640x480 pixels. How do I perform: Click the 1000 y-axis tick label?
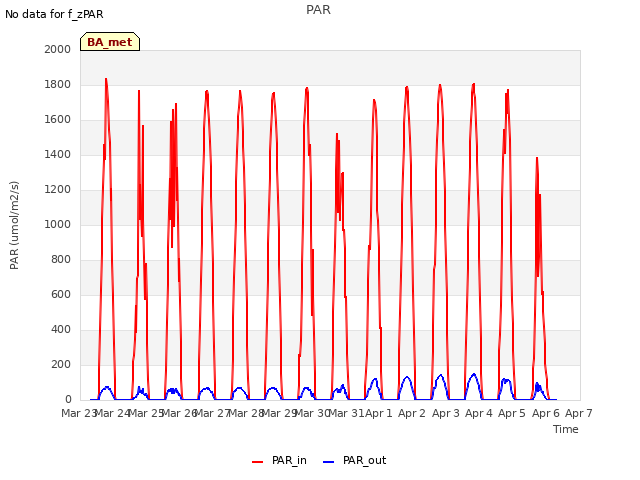coord(58,224)
